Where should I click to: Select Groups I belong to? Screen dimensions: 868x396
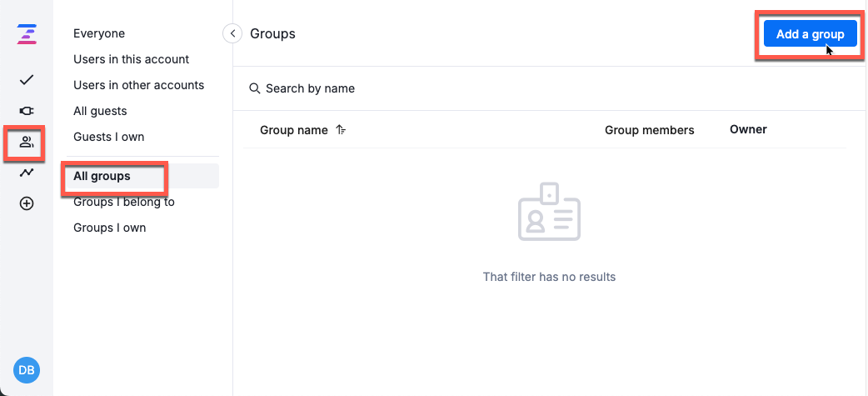tap(124, 202)
